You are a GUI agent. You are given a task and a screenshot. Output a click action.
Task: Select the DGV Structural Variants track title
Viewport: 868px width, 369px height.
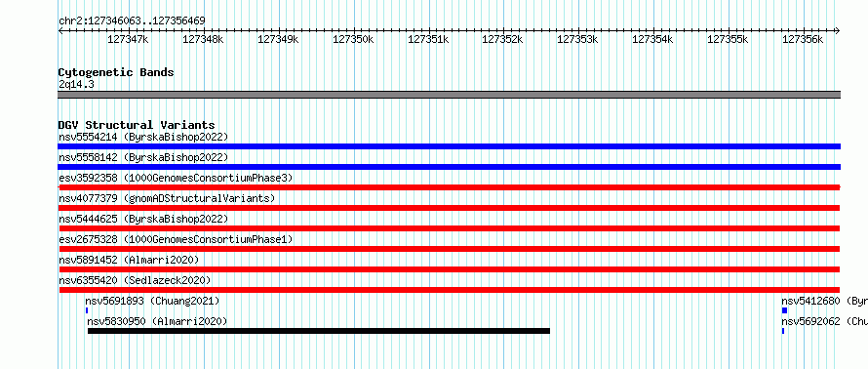(137, 125)
